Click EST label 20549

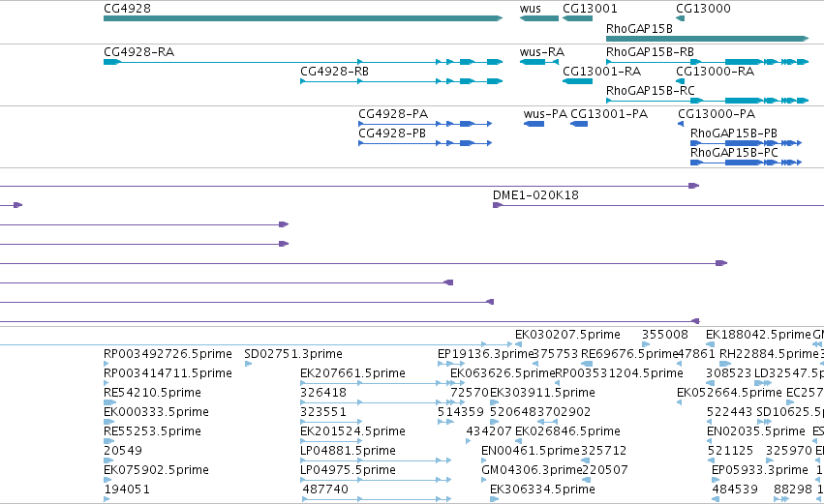[x=123, y=452]
